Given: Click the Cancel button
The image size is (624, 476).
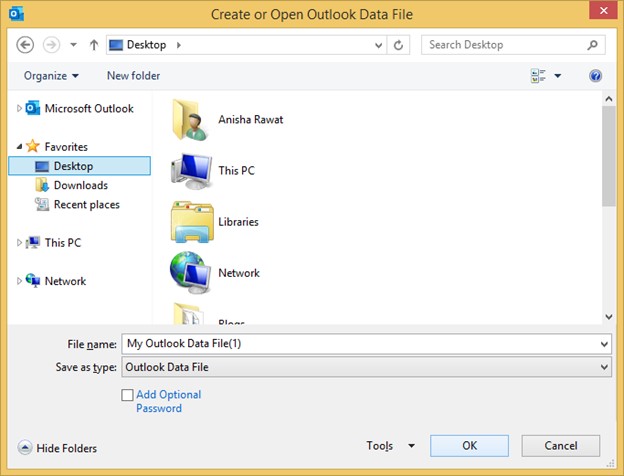Looking at the screenshot, I should (x=561, y=445).
